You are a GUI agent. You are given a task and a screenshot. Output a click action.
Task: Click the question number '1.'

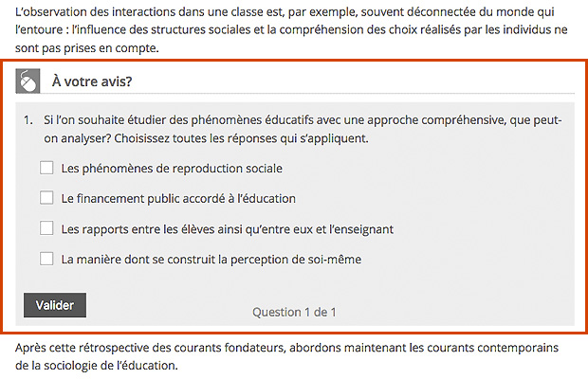click(29, 121)
